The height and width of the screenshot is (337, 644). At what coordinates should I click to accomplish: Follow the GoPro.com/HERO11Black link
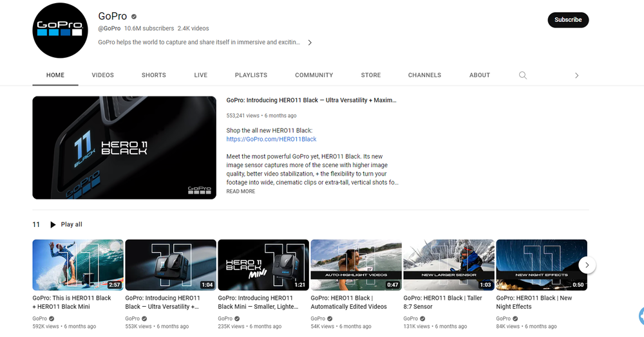coord(271,139)
